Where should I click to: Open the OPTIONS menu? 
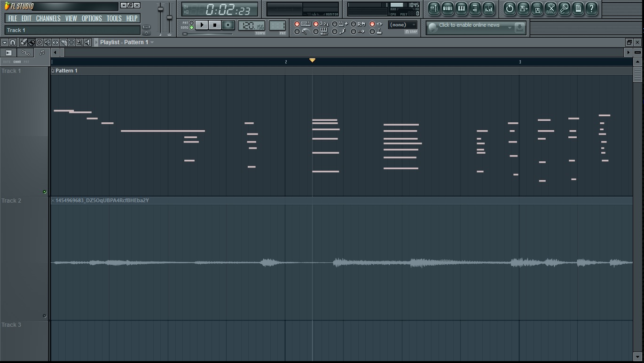(x=92, y=18)
